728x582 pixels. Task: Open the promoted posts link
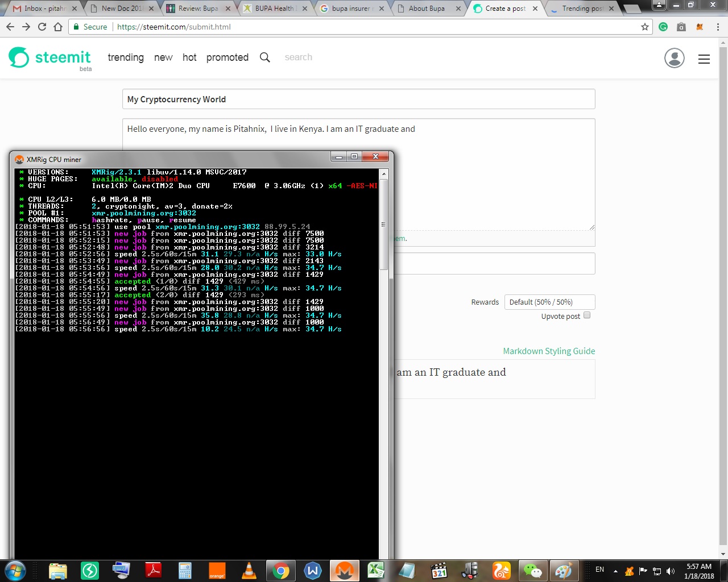(227, 57)
